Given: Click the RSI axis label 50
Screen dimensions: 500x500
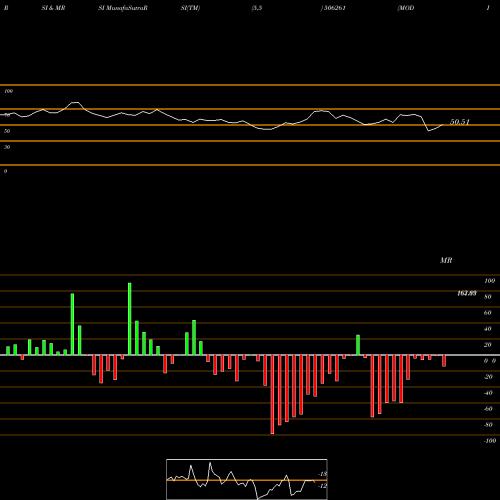Looking at the screenshot, I should coord(7,131).
